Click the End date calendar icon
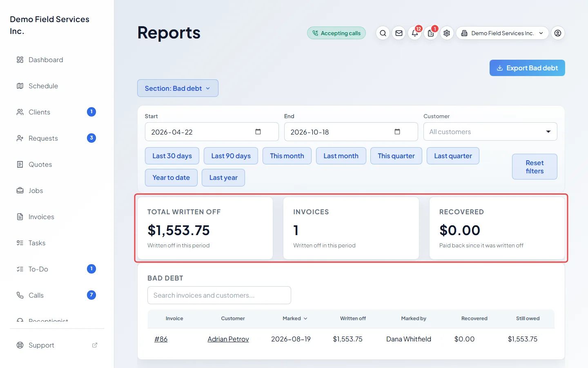Viewport: 588px width, 368px height. [397, 132]
